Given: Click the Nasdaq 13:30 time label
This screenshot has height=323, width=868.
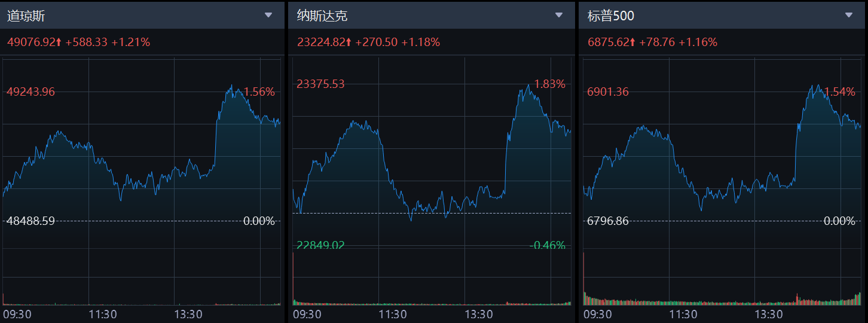Looking at the screenshot, I should tap(478, 314).
